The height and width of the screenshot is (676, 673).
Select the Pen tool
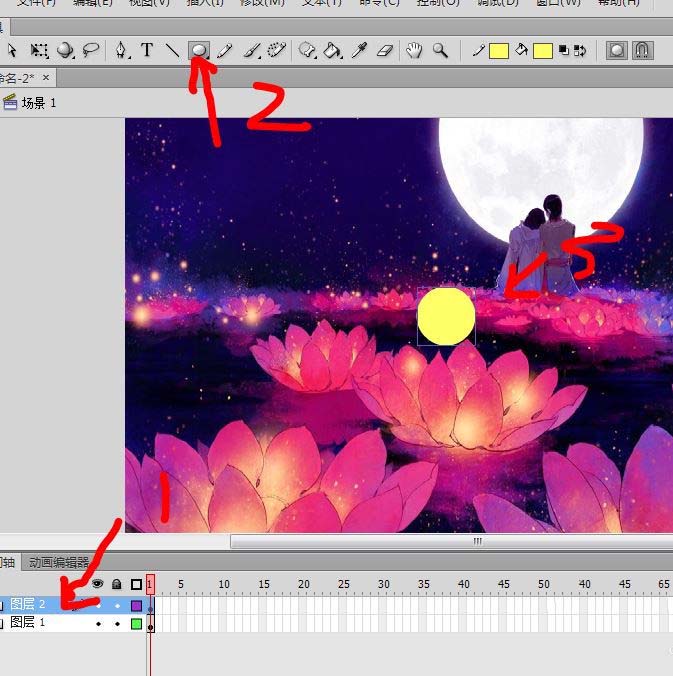click(x=122, y=50)
